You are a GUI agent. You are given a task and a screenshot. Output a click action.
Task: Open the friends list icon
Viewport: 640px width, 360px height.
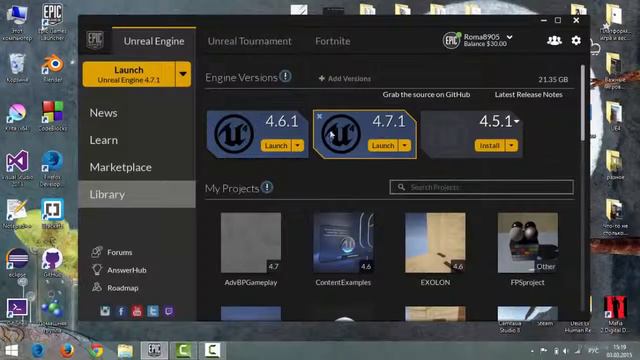point(554,40)
